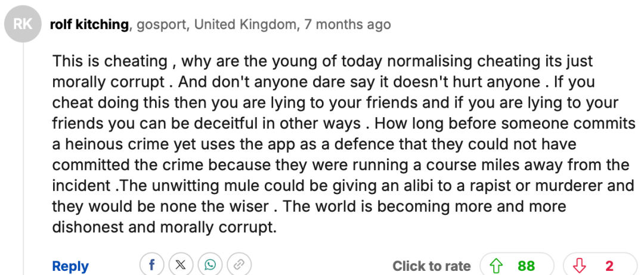Click the upvote count 88

point(526,267)
